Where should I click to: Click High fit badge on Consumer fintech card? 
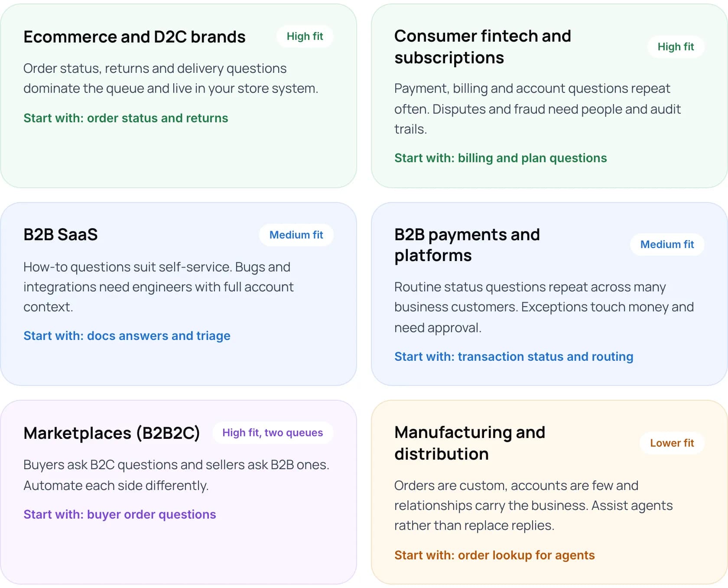pos(676,47)
